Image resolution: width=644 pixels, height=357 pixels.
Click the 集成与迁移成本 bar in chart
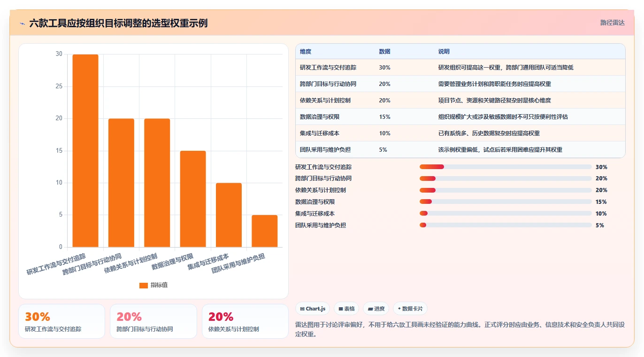click(x=229, y=215)
